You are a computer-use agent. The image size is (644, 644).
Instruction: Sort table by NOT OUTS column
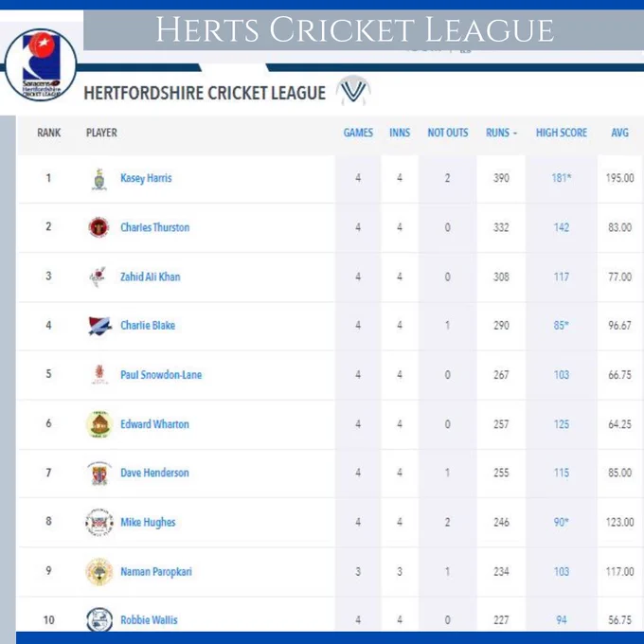[x=448, y=133]
